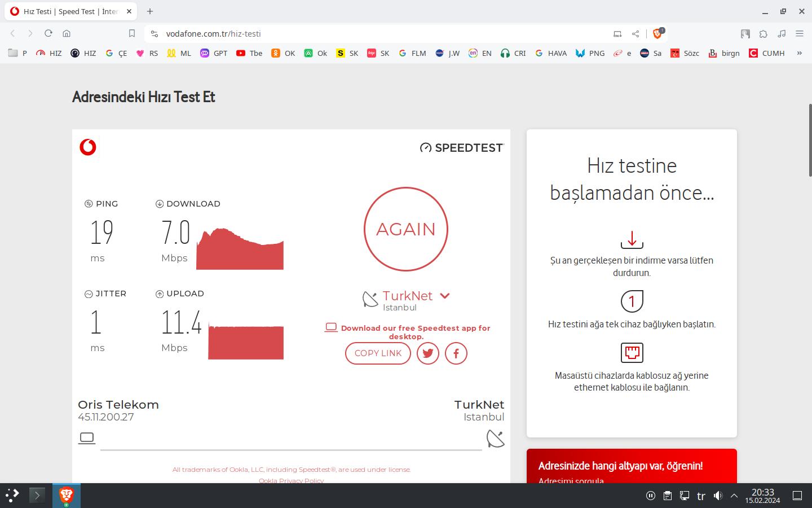The width and height of the screenshot is (812, 508).
Task: Click the Ookla Privacy Policy link
Action: (291, 480)
